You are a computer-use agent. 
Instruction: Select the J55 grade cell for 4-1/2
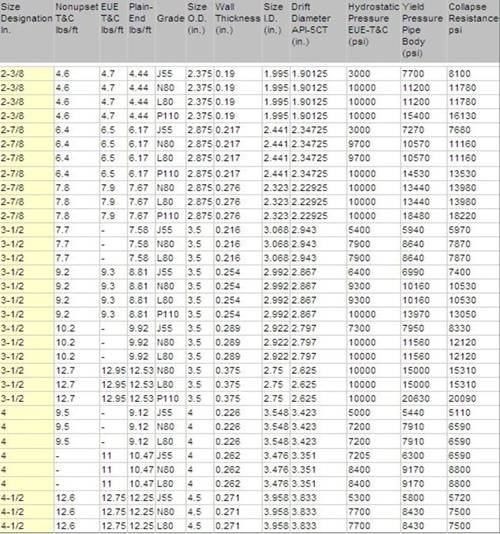(x=165, y=498)
